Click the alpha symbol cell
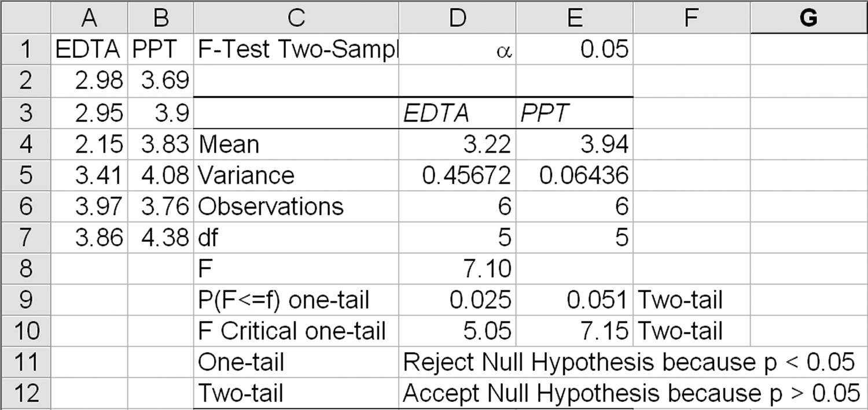This screenshot has height=410, width=868. click(457, 49)
